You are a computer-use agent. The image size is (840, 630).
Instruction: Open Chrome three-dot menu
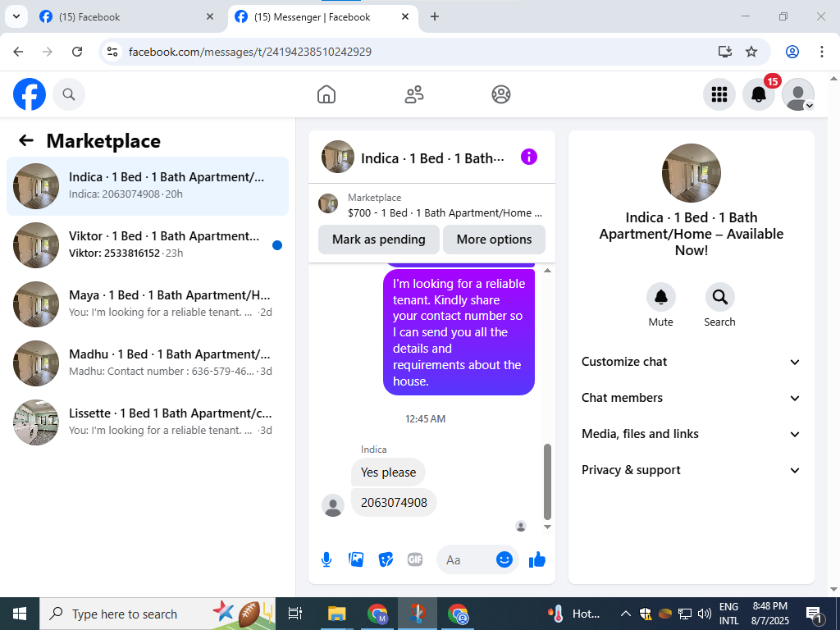pos(822,52)
